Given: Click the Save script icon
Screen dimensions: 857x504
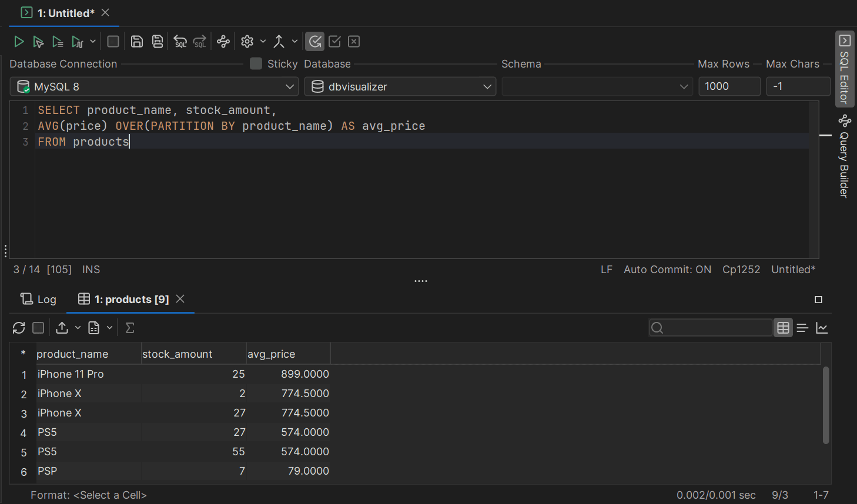Looking at the screenshot, I should [x=137, y=42].
